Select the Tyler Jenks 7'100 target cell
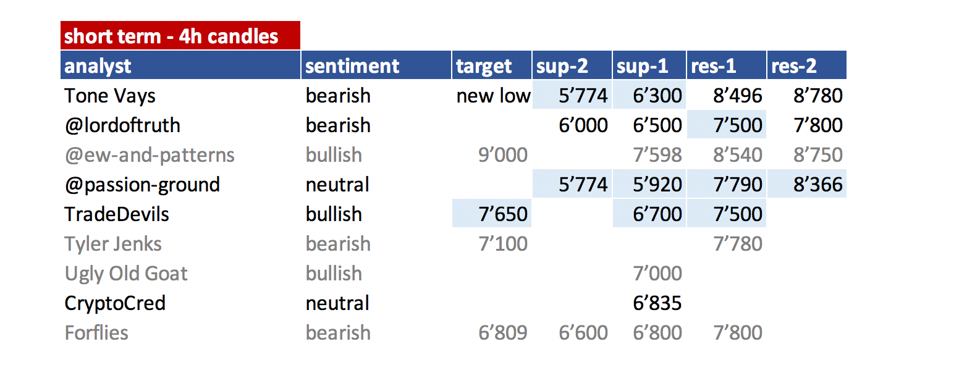The height and width of the screenshot is (373, 980). 503,244
